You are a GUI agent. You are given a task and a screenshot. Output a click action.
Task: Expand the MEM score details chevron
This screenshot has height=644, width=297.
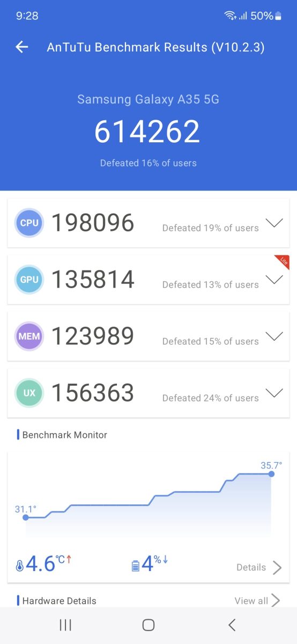pos(274,337)
